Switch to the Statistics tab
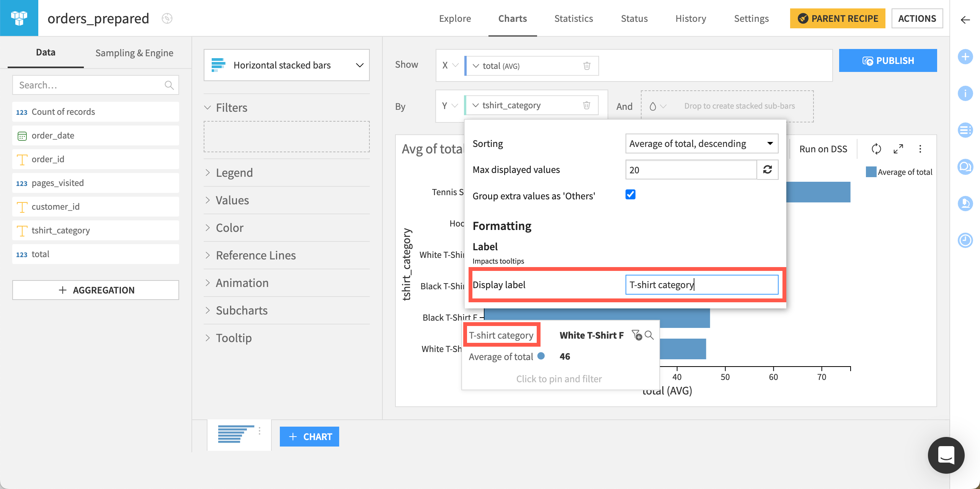This screenshot has width=980, height=489. [573, 18]
